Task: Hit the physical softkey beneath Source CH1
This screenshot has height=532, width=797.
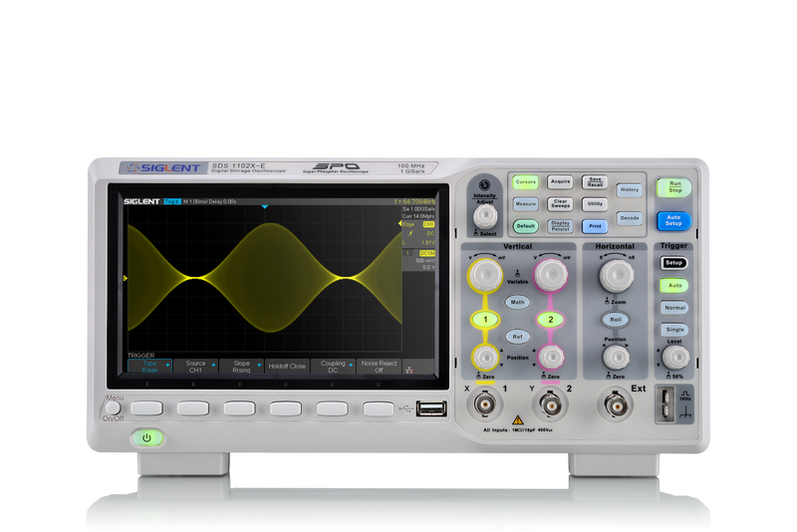Action: point(193,408)
